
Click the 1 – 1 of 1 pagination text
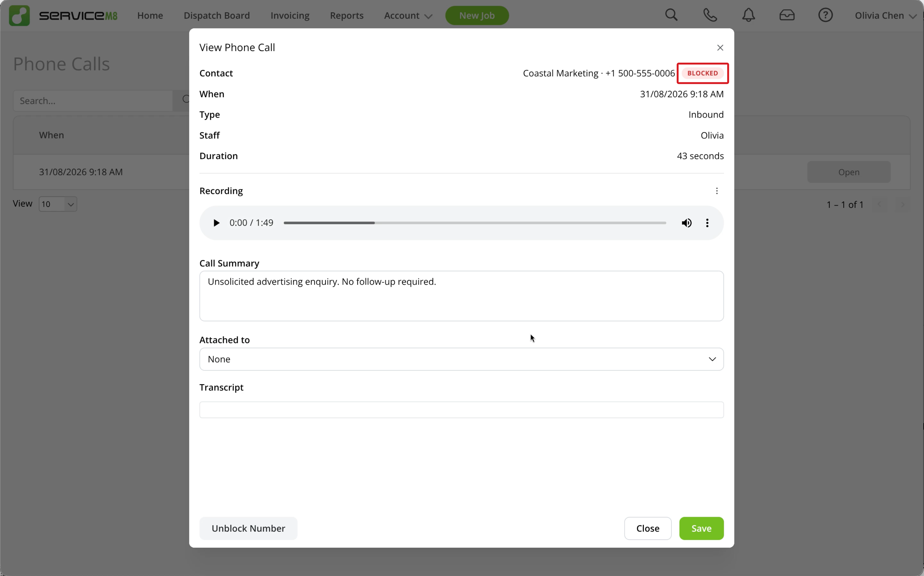pyautogui.click(x=845, y=205)
